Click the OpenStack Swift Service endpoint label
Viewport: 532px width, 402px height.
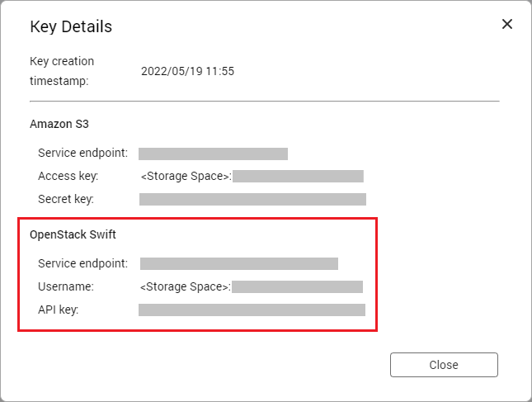tap(82, 263)
